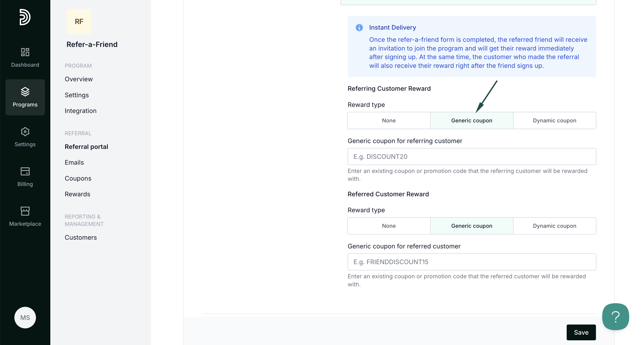Go to the Coupons menu item

pos(78,178)
